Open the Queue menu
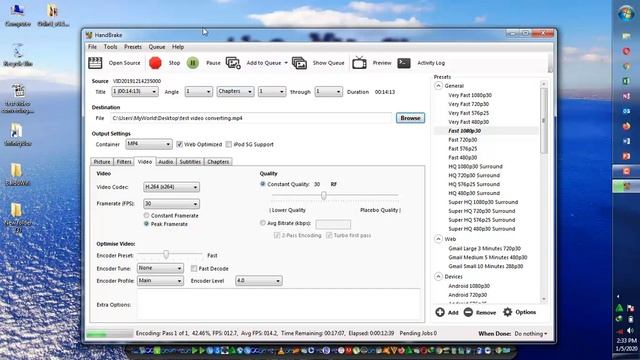 point(157,47)
